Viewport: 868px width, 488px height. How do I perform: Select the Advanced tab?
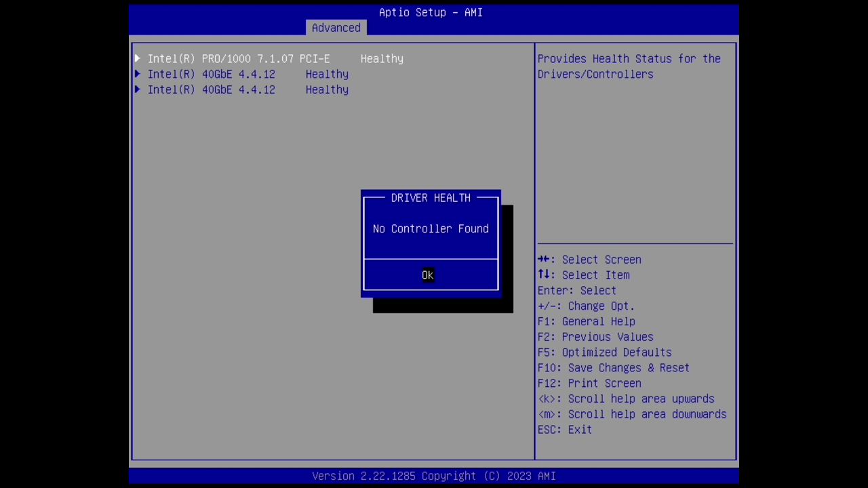click(x=336, y=28)
